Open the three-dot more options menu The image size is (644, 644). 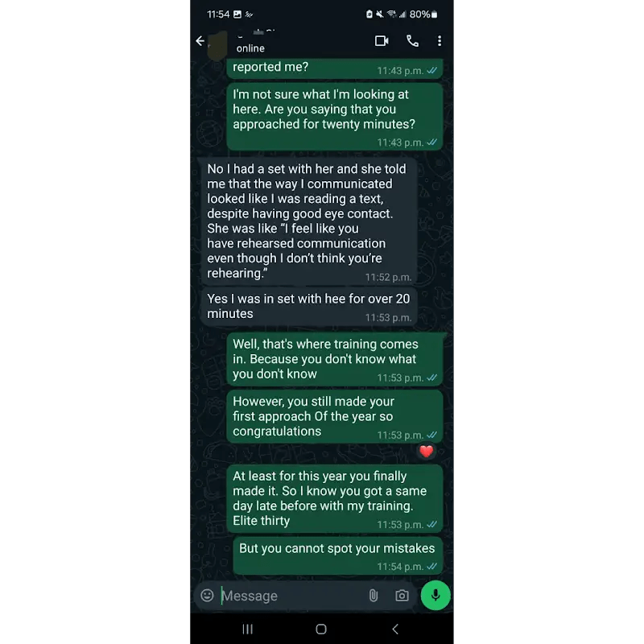click(x=440, y=41)
